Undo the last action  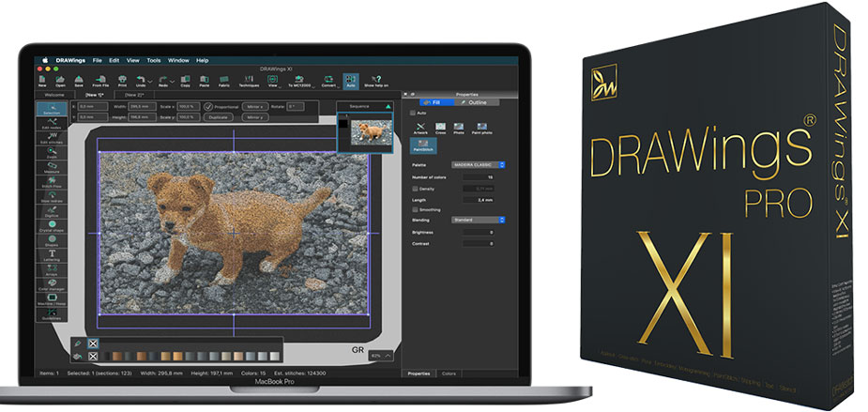click(141, 82)
